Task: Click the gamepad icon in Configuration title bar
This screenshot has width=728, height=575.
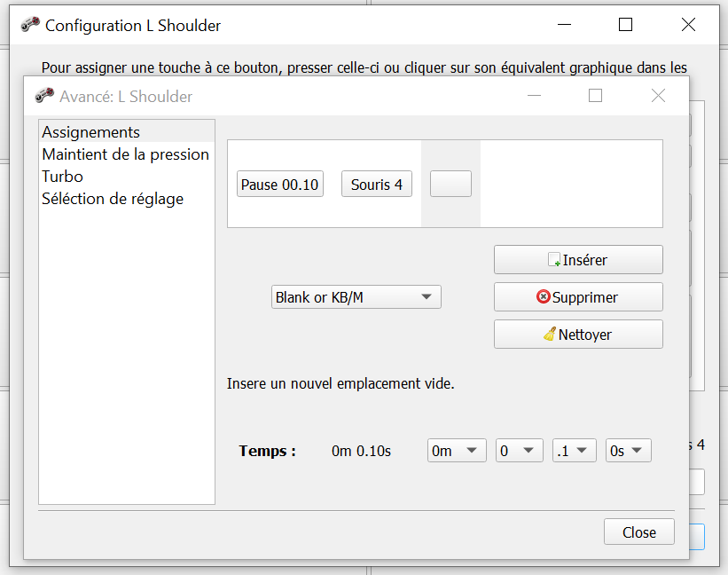Action: [30, 25]
